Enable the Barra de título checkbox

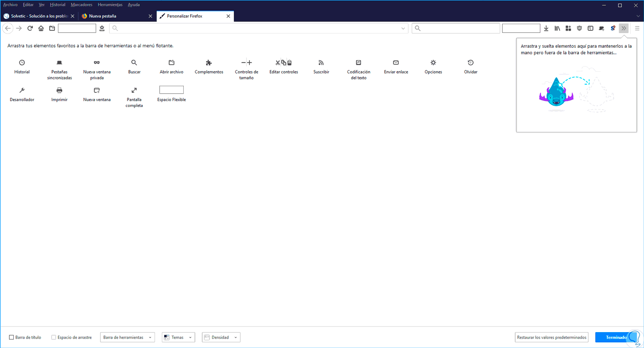(x=12, y=337)
